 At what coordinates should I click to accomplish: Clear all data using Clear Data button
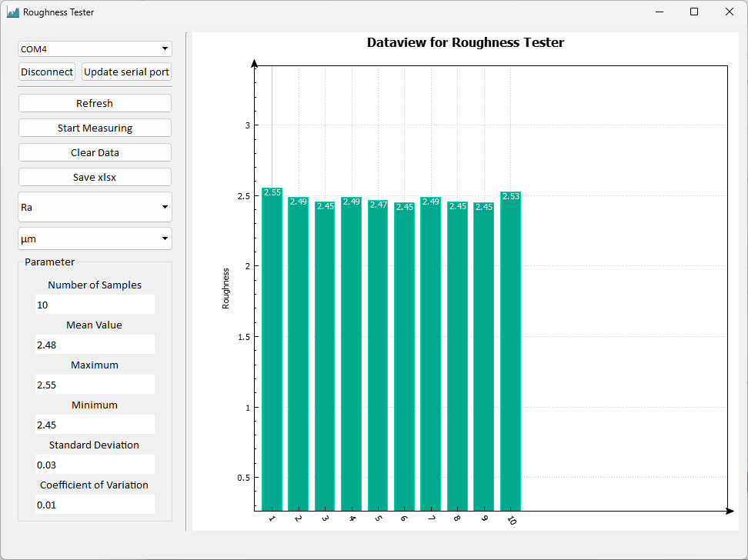click(95, 152)
